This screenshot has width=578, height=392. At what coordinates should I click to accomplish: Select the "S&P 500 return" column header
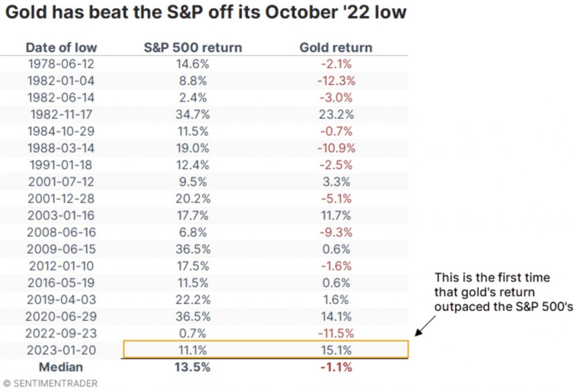click(x=193, y=47)
